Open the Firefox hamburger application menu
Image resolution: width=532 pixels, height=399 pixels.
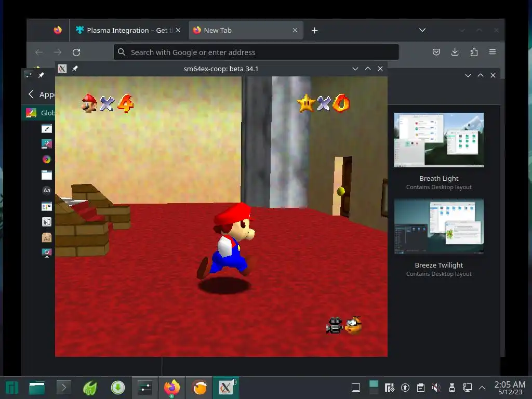click(x=493, y=52)
